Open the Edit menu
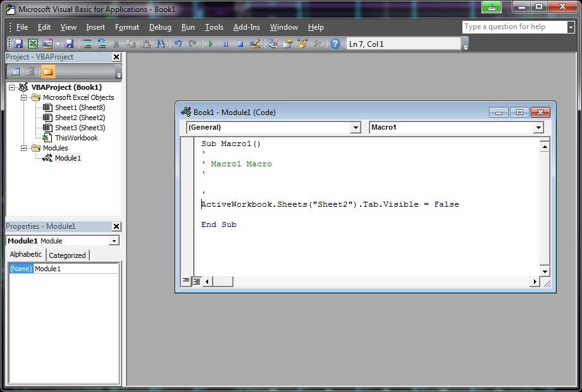 [44, 27]
